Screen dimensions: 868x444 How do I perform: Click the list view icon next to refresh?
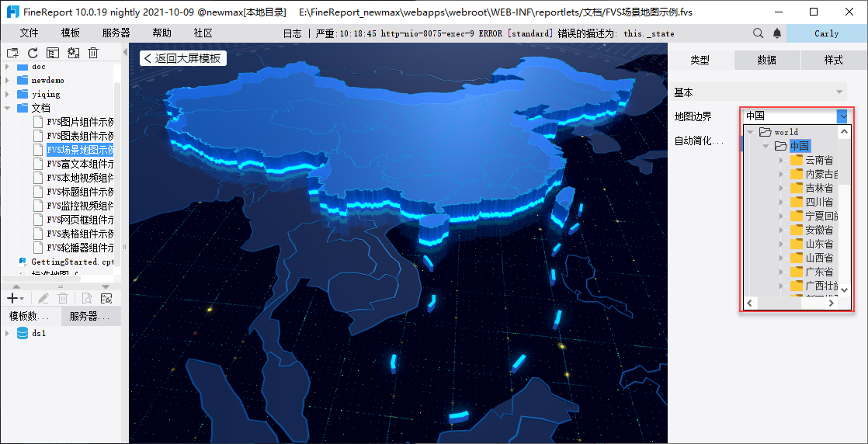pyautogui.click(x=53, y=53)
